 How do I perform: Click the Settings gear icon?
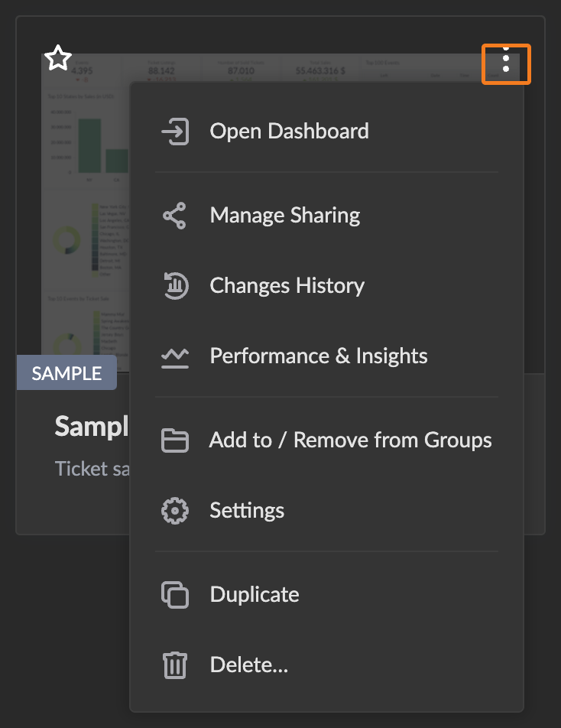(175, 511)
